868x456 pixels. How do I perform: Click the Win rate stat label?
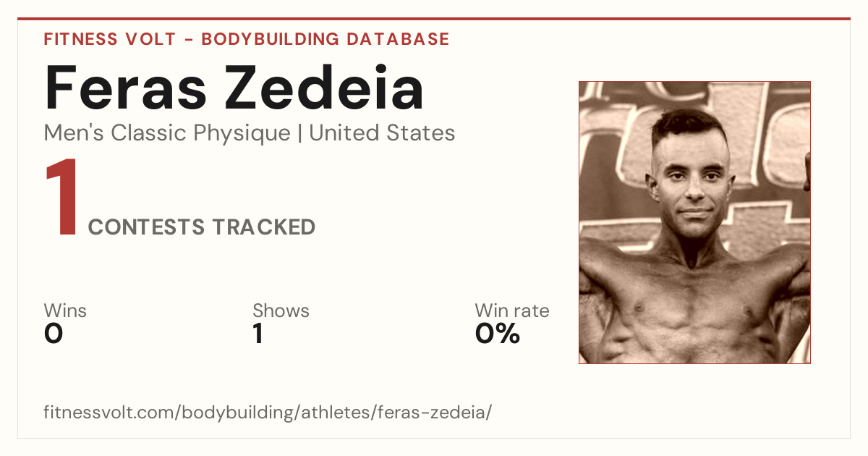click(x=512, y=311)
